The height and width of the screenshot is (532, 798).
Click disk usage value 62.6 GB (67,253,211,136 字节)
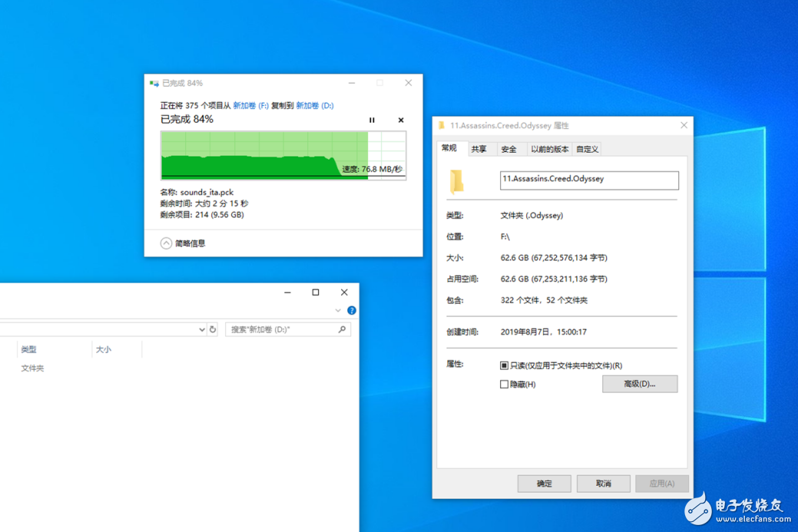click(x=554, y=279)
